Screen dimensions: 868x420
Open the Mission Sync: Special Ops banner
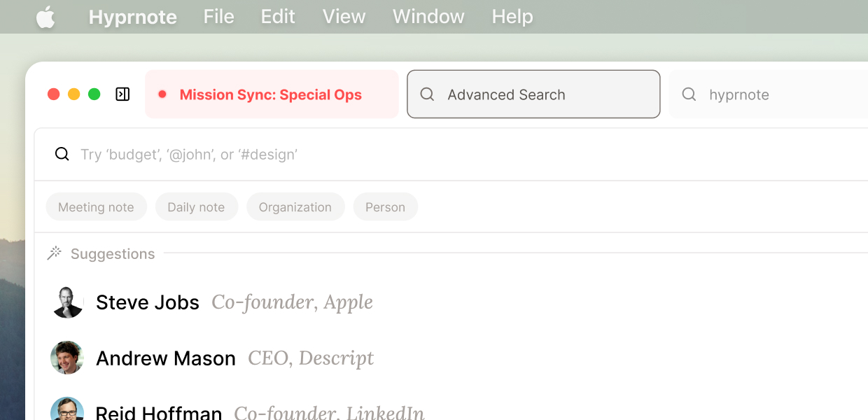coord(272,94)
